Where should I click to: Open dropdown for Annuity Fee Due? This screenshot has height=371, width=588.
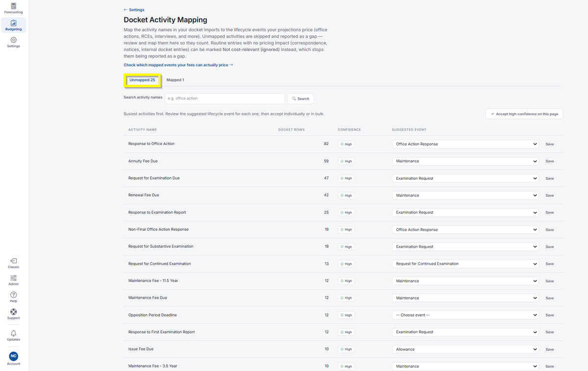click(x=465, y=161)
